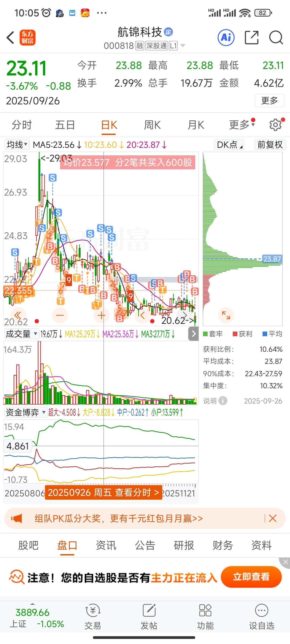Open the 成交量 indicator dropdown
The width and height of the screenshot is (290, 644).
click(21, 334)
